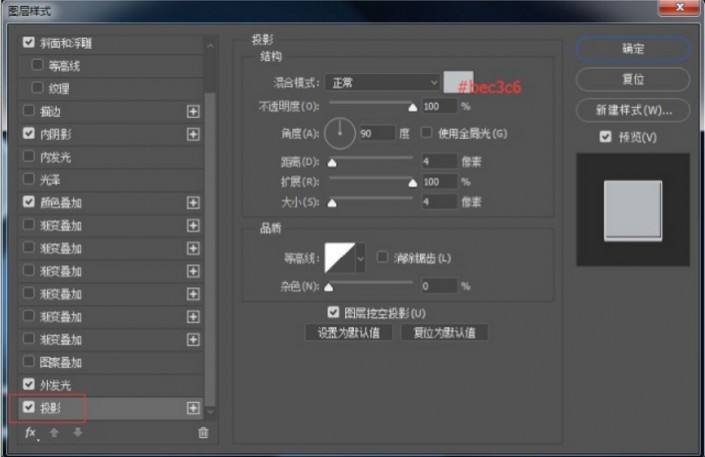705x457 pixels.
Task: Click the effects list scroll-up arrow
Action: pos(210,46)
